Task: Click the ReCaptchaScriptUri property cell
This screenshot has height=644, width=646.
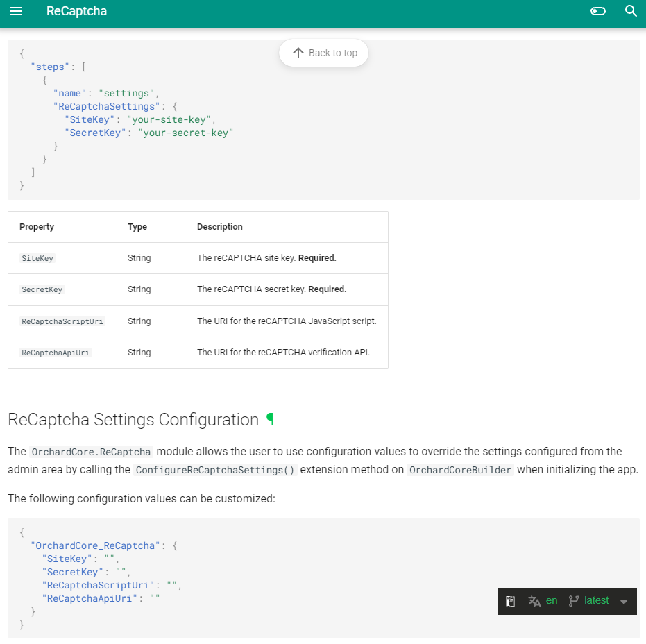Action: coord(62,321)
